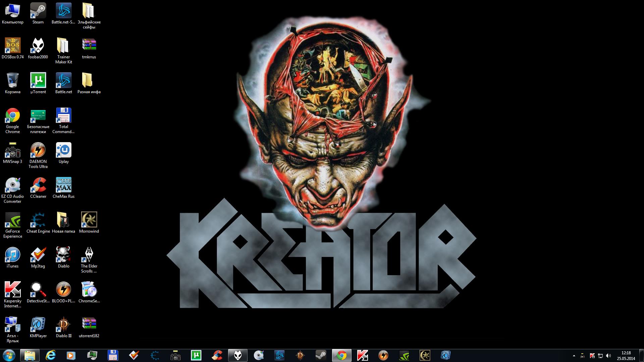Image resolution: width=644 pixels, height=362 pixels.
Task: Select the Uplay desktop shortcut
Action: coord(63,154)
